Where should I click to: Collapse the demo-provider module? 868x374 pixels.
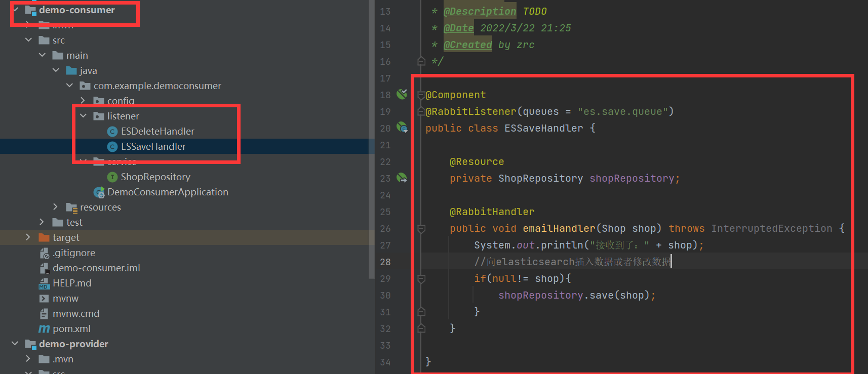(15, 343)
